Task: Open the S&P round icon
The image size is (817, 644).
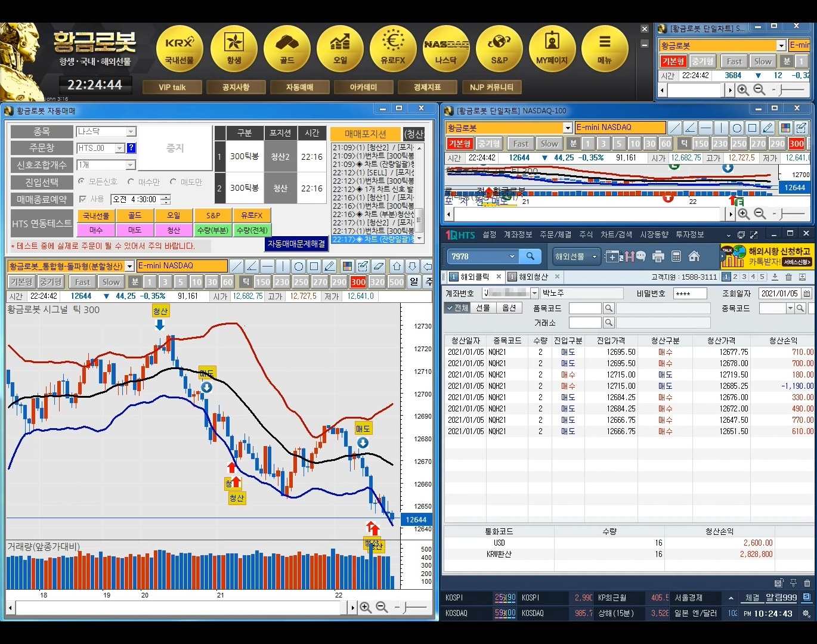Action: point(499,49)
